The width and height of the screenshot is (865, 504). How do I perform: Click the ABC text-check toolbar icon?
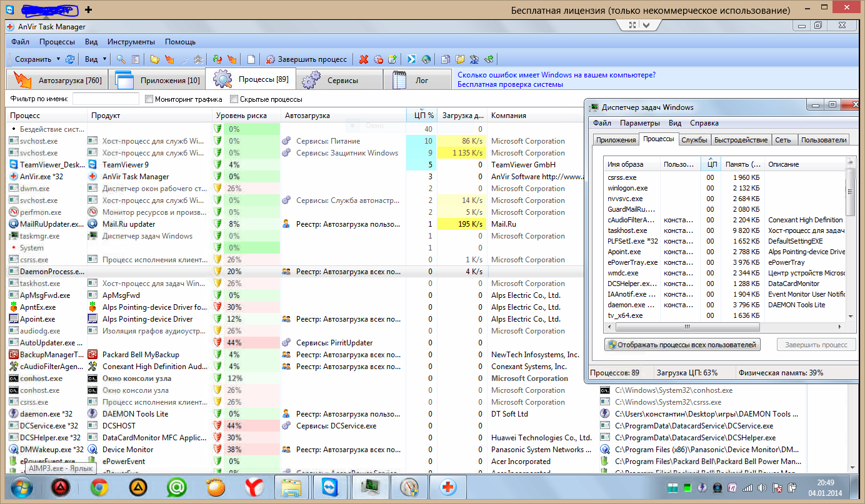pyautogui.click(x=474, y=59)
